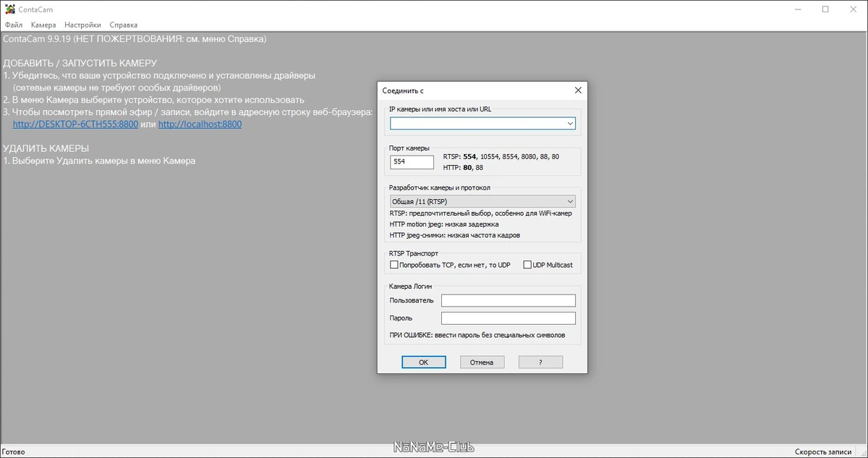Click the HTTP: 80, 88 port hint

[x=463, y=168]
